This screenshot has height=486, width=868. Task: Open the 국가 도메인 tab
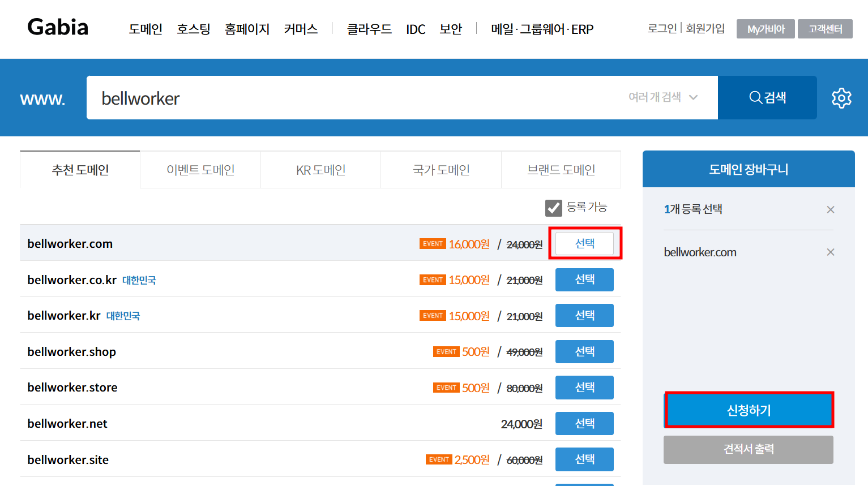click(441, 170)
